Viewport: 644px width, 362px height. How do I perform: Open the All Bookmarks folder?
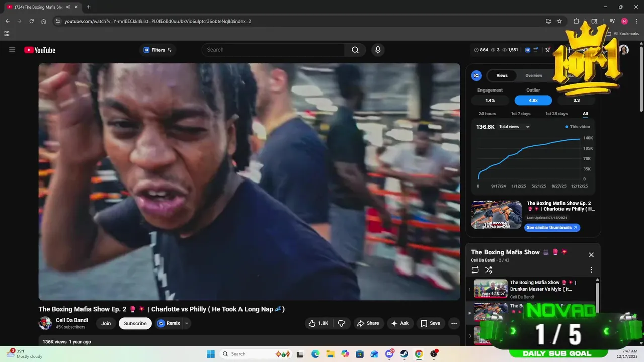click(x=622, y=34)
